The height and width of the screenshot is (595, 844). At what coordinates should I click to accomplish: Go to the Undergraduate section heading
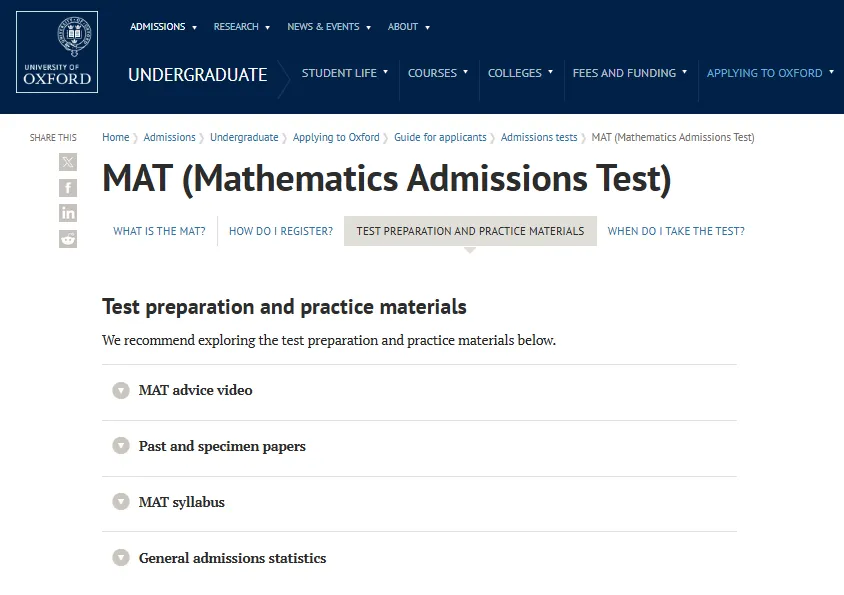[198, 74]
